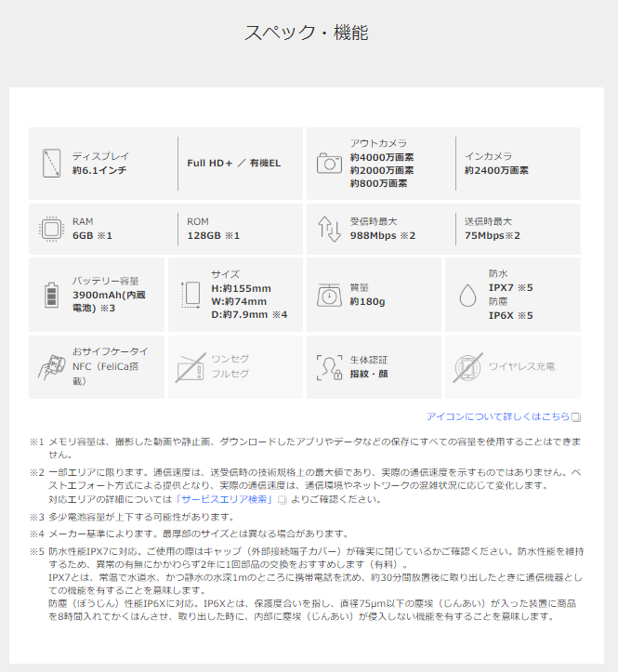
Task: Click the crossed-out wireless charging icon
Action: click(467, 367)
